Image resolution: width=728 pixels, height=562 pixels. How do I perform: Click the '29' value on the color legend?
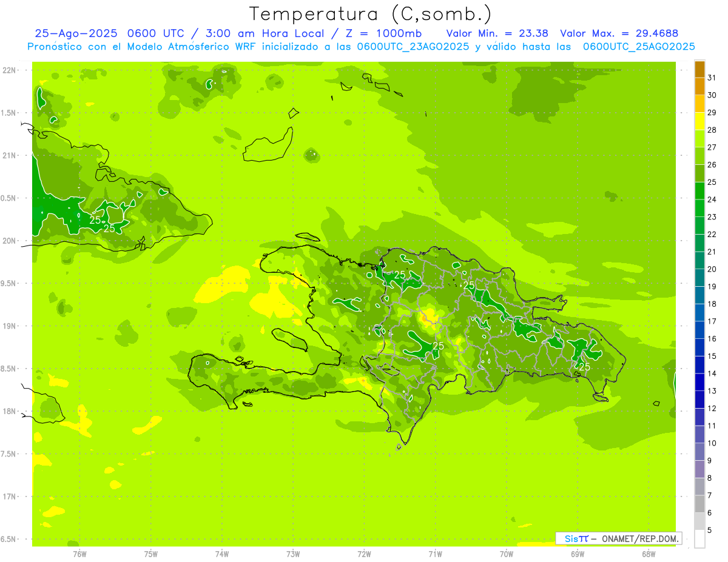712,113
